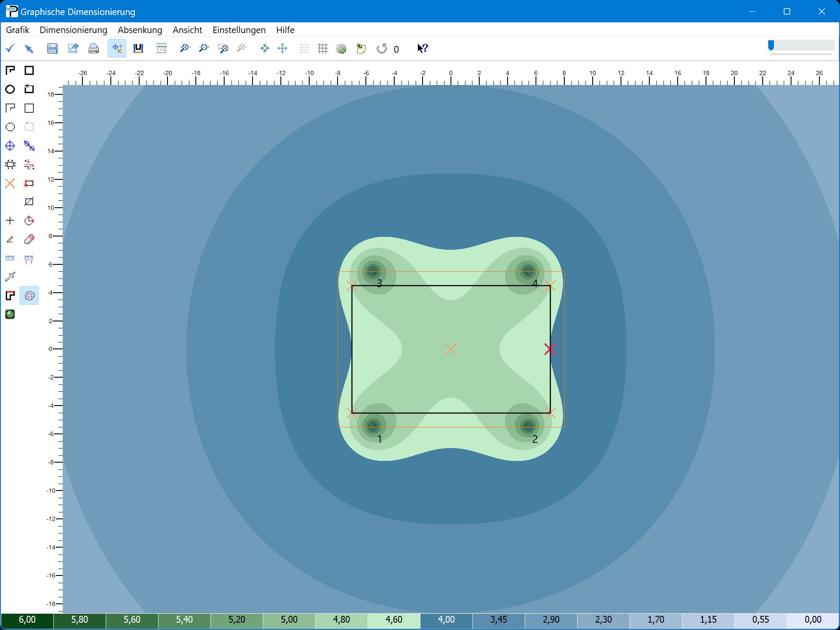
Task: Select the blue well crosshair tool
Action: (10, 146)
